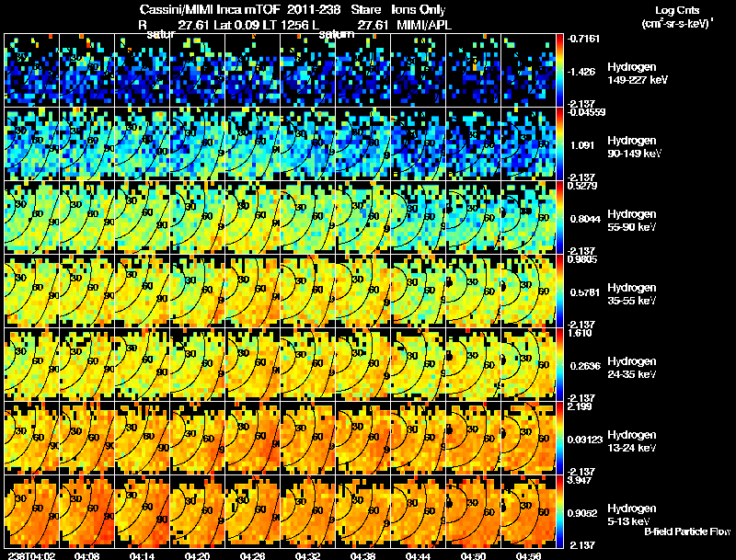This screenshot has width=736, height=560.
Task: Click the 0.8044 color scale value
Action: coord(585,219)
